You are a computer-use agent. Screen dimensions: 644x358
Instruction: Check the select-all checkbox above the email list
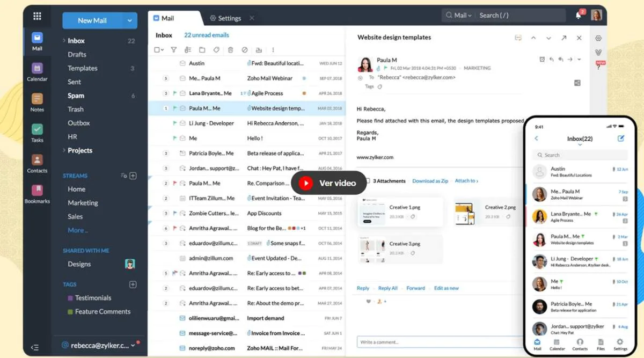[157, 49]
